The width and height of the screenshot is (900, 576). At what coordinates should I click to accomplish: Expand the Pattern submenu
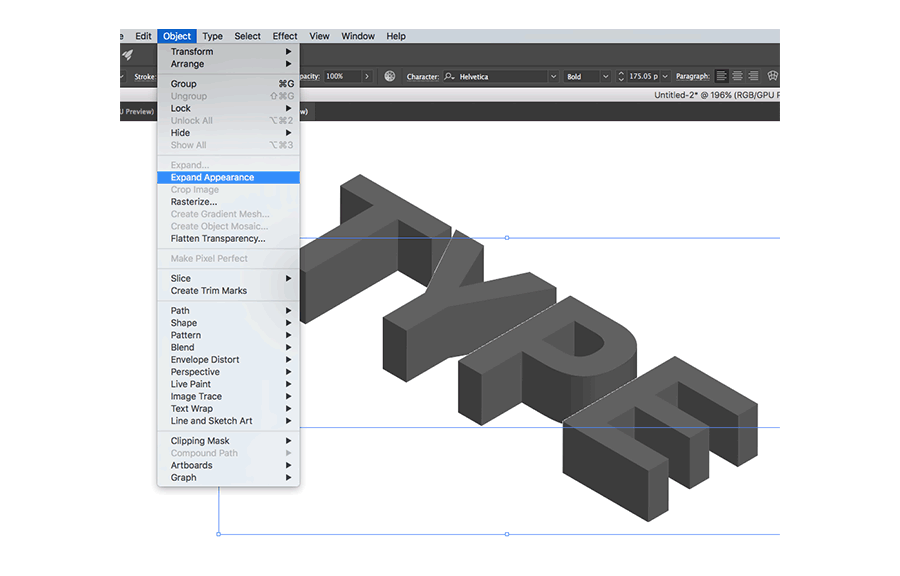(x=228, y=335)
